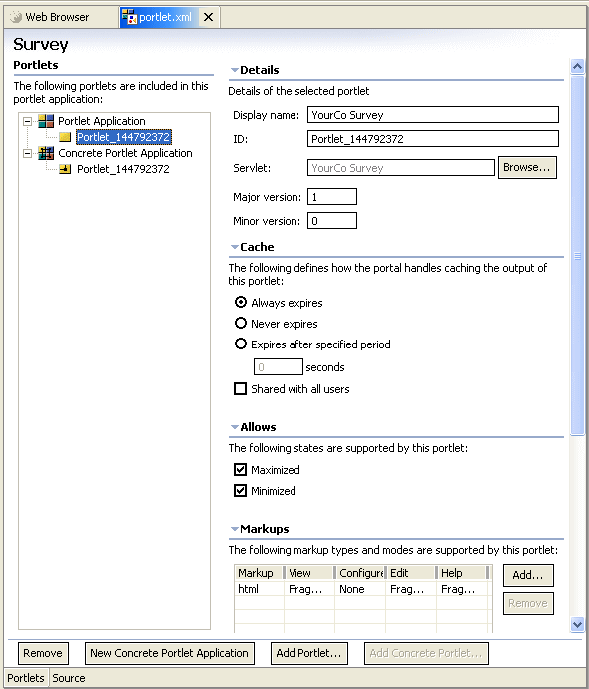Click the scroll down arrow

pyautogui.click(x=577, y=624)
